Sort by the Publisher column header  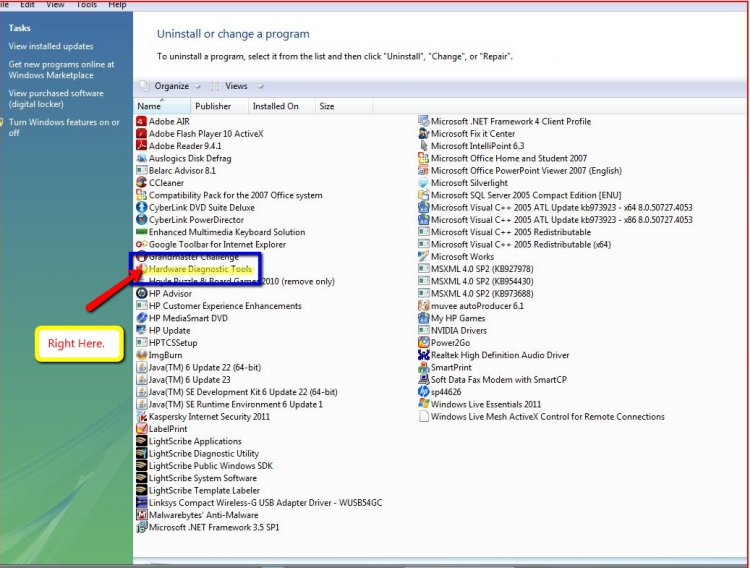point(220,106)
